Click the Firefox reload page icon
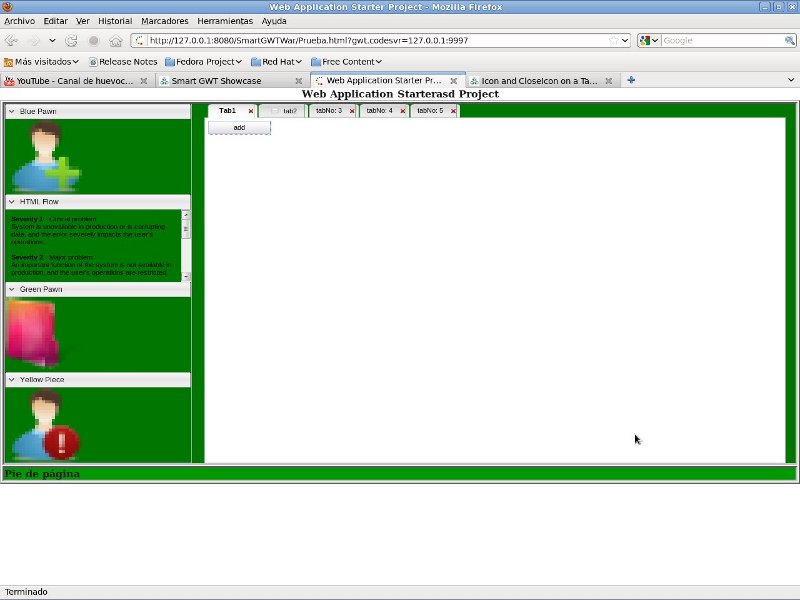This screenshot has width=800, height=600. click(x=71, y=41)
